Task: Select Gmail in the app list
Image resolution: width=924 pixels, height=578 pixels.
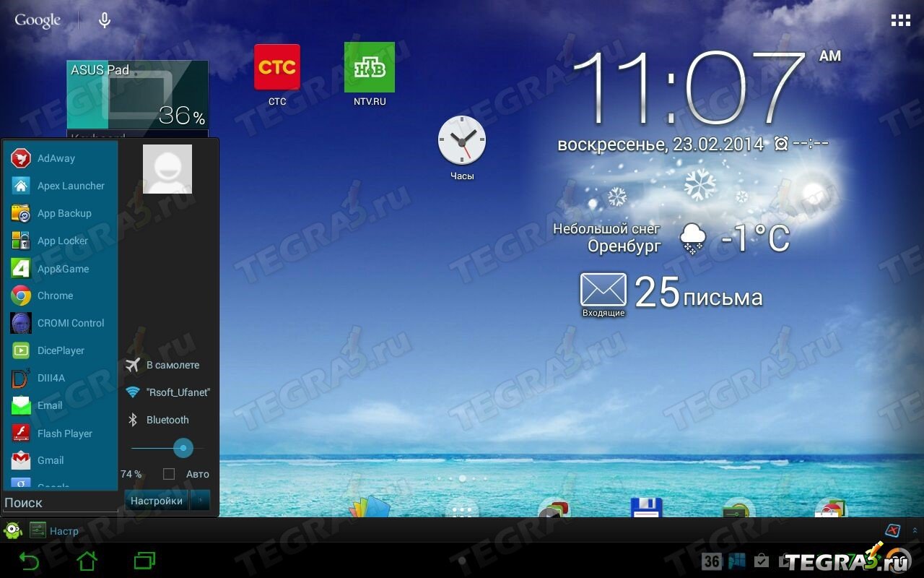Action: point(51,460)
